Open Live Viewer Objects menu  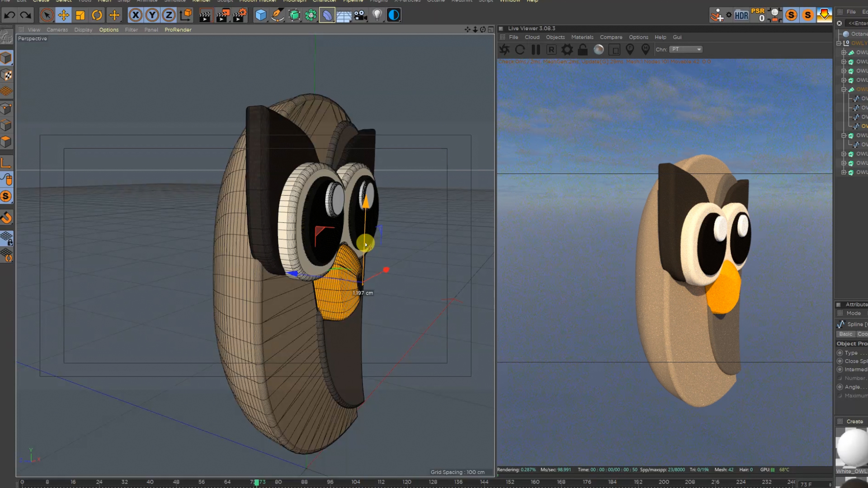coord(555,37)
